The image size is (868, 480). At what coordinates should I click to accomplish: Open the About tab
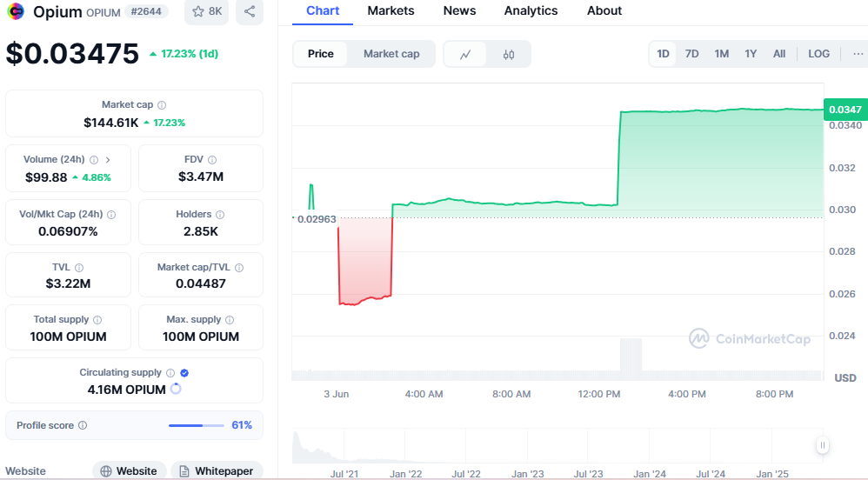(604, 11)
